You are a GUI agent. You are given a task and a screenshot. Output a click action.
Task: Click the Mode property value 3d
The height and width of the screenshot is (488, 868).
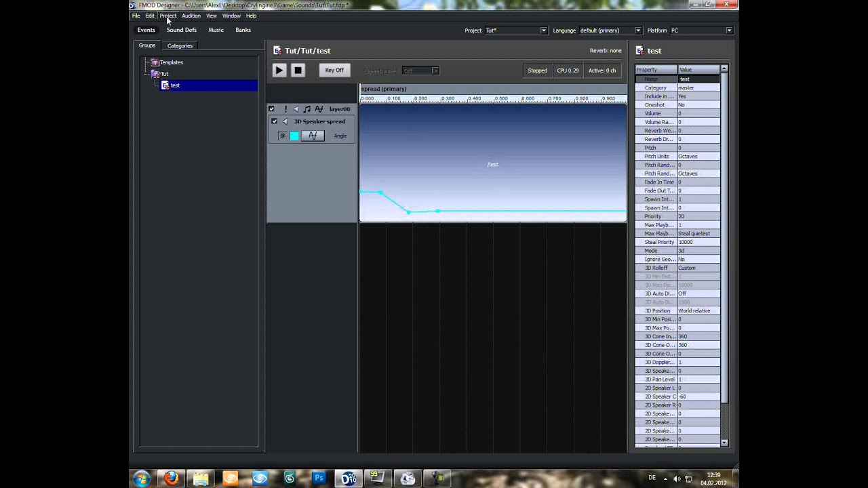point(698,251)
